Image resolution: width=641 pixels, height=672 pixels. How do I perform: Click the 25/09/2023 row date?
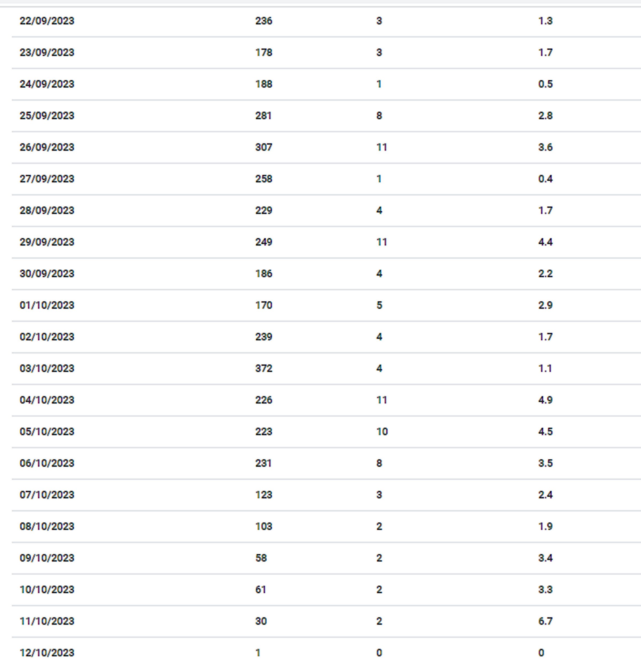(47, 115)
